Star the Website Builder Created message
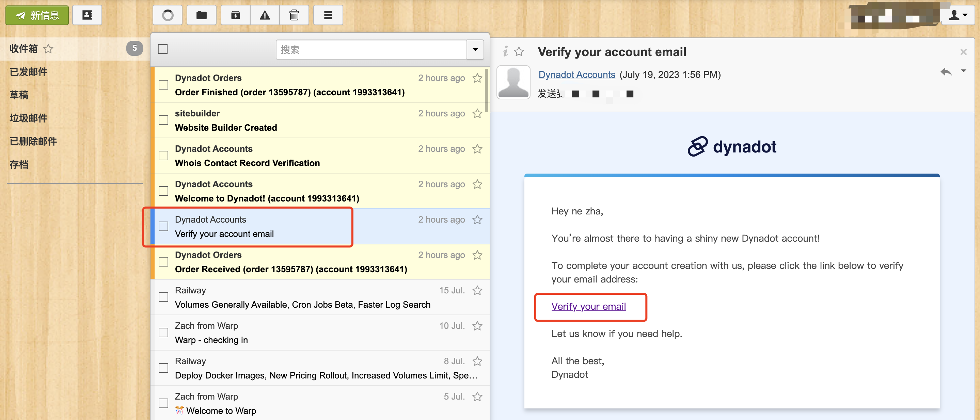Viewport: 980px width, 420px height. 477,113
